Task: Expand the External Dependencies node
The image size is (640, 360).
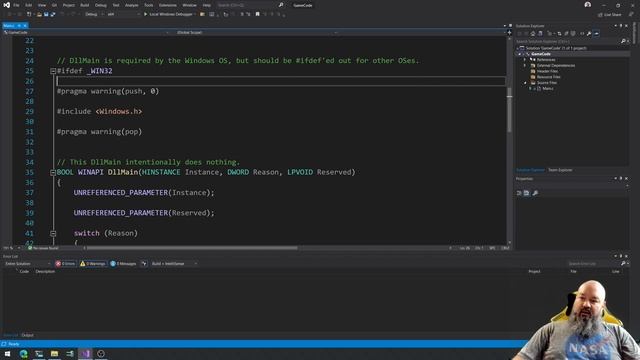Action: [x=525, y=65]
